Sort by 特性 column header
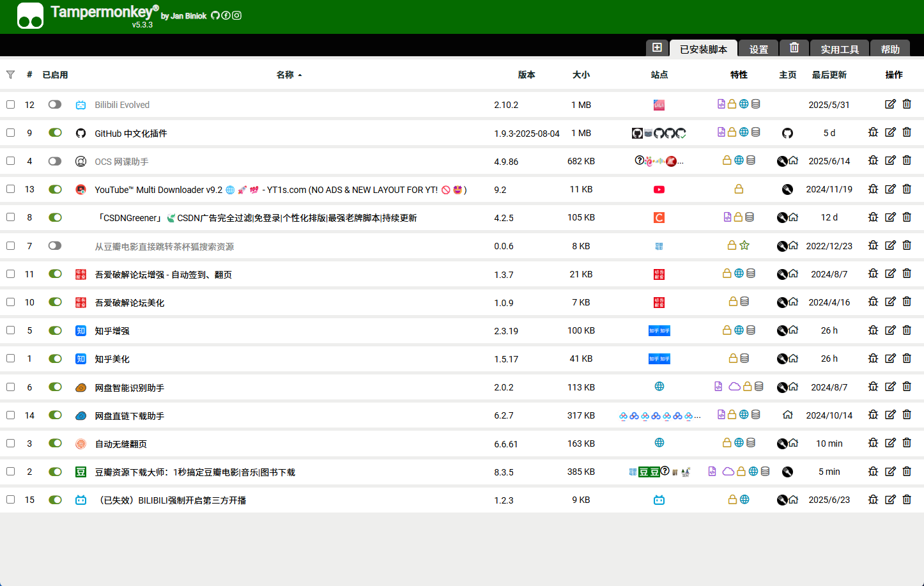 coord(739,75)
